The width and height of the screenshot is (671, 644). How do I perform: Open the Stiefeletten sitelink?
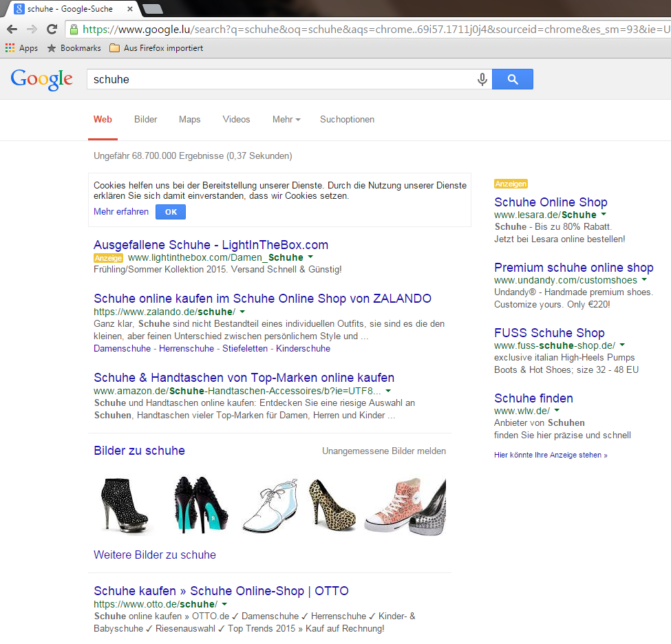[x=245, y=348]
